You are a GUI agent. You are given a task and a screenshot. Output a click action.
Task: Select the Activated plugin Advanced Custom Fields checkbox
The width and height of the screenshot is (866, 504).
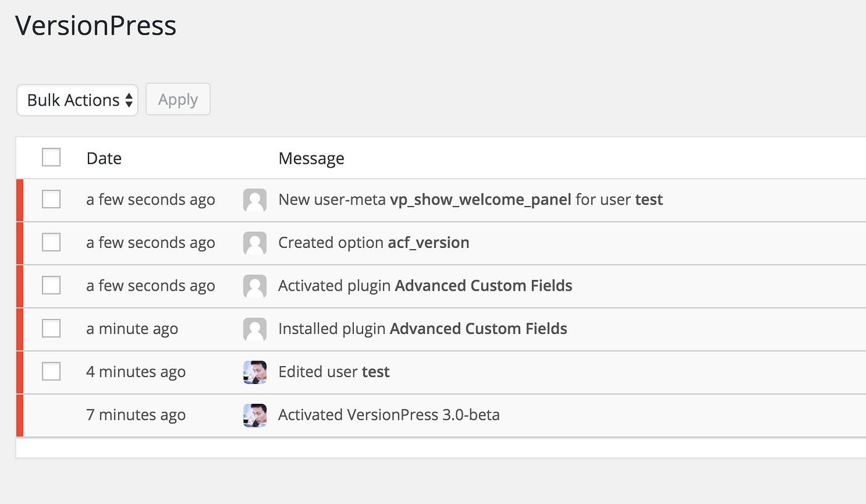point(51,285)
